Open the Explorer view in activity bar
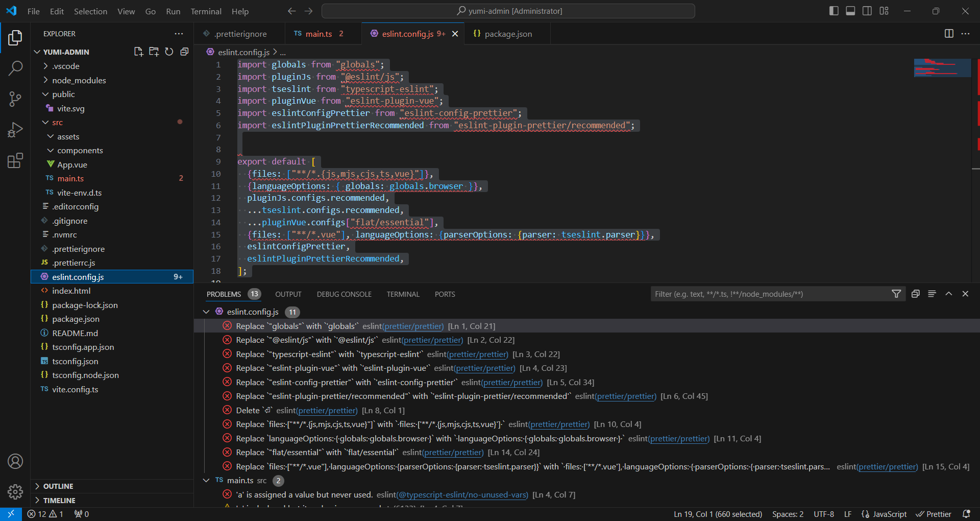 (15, 38)
